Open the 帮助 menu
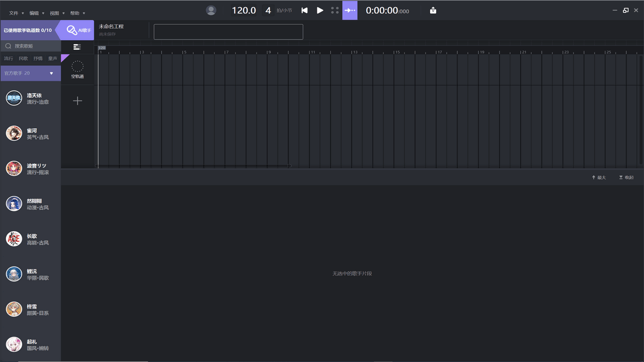 point(74,13)
